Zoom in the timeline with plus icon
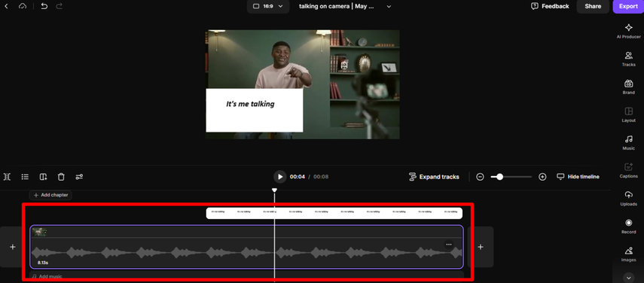 point(542,177)
